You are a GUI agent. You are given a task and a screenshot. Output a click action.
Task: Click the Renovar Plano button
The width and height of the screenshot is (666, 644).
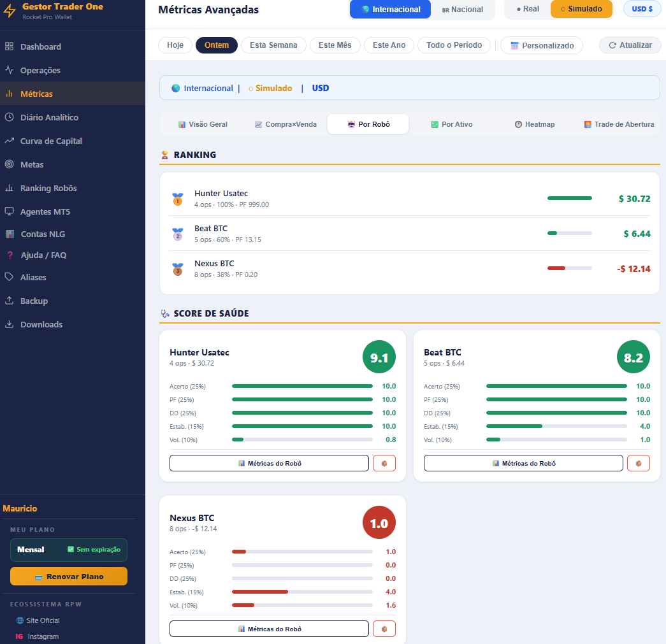(x=69, y=576)
